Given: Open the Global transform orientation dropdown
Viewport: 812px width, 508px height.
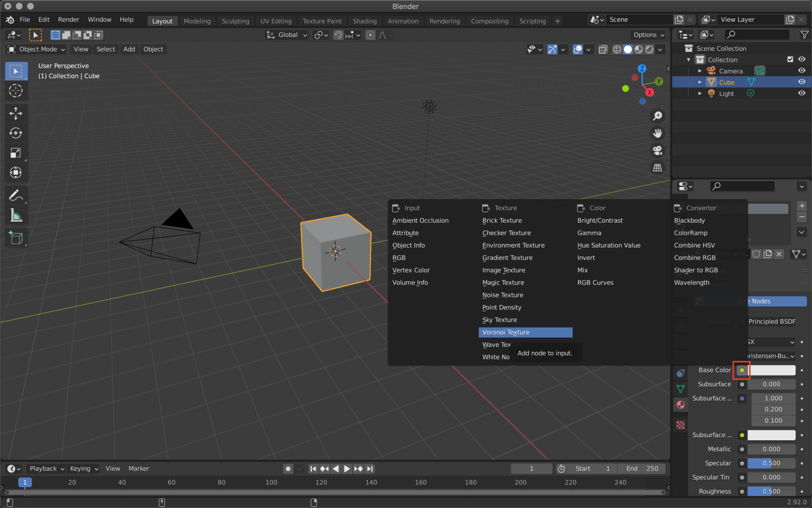Looking at the screenshot, I should [x=286, y=35].
